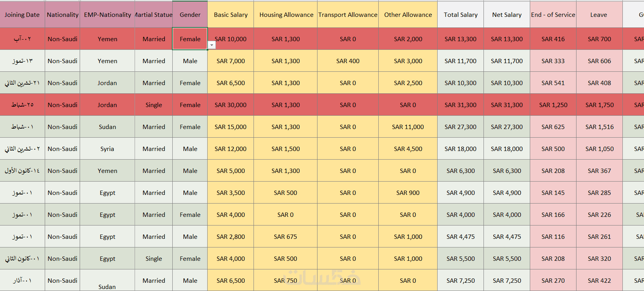Select the SAR 18,000 Total Salary cell
Screen dimensions: 644x291
460,149
